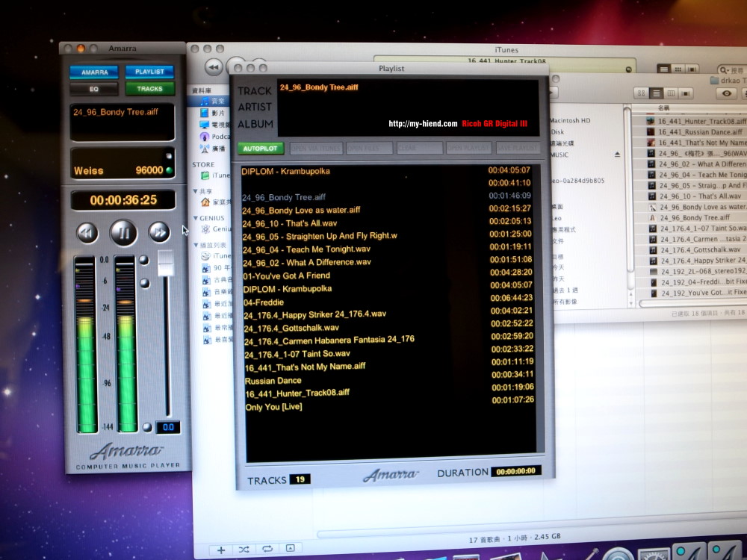The image size is (747, 560).
Task: Click the 00:00:36:25 time display
Action: (123, 200)
